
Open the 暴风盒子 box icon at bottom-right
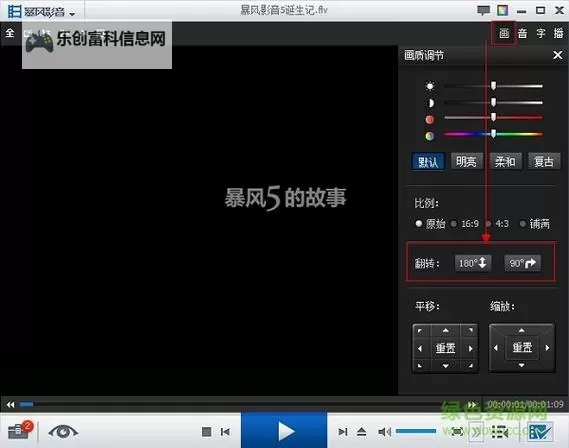coord(540,432)
